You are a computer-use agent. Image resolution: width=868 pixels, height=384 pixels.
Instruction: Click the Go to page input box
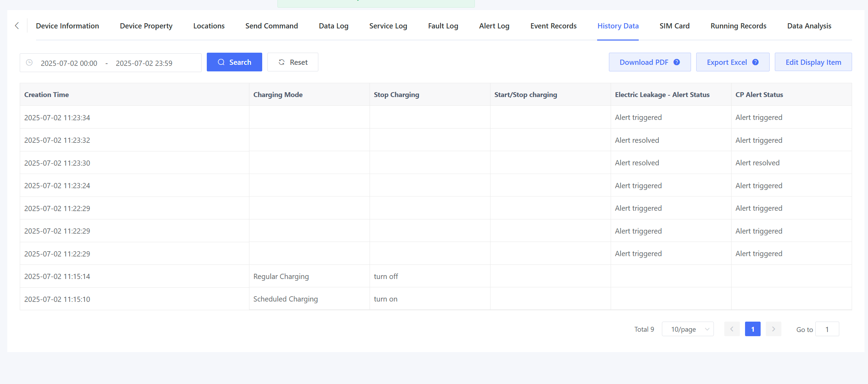[x=827, y=329]
